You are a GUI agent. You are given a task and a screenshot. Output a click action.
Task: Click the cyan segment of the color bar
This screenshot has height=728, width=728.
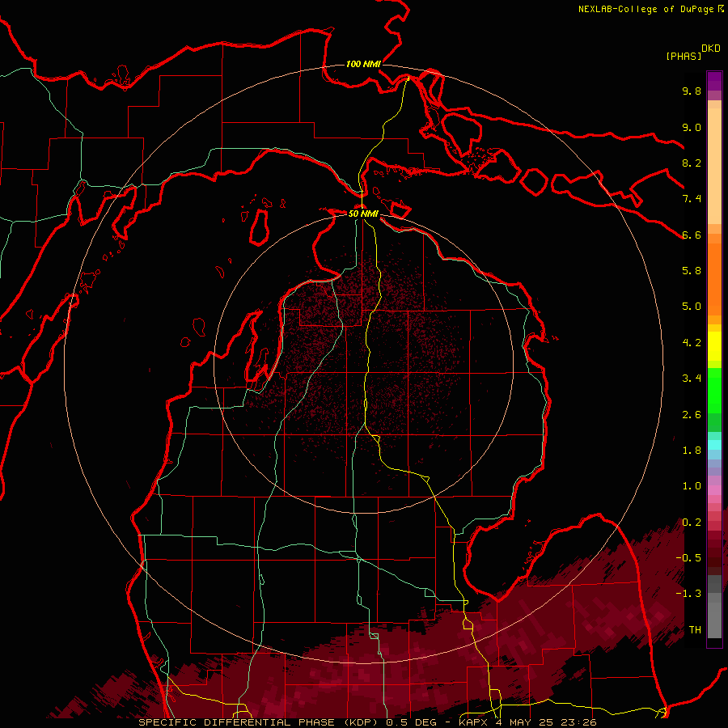[x=714, y=445]
